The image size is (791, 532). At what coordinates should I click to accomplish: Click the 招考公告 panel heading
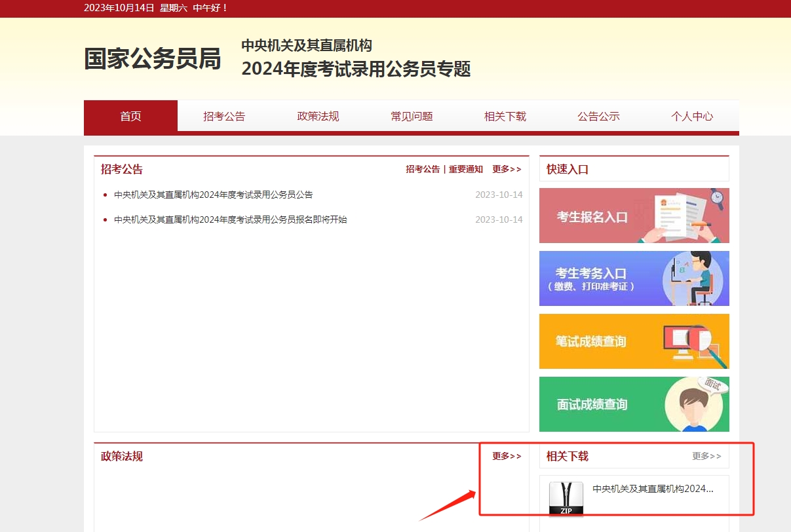click(122, 169)
